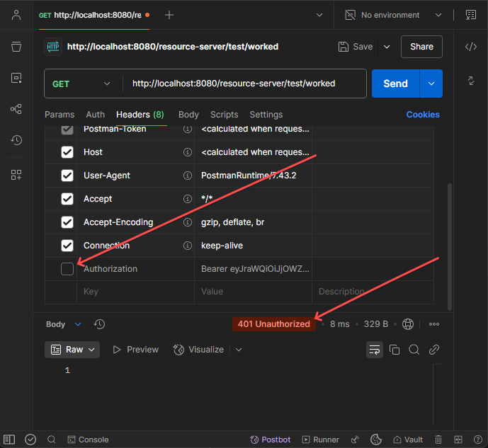Screen dimensions: 488x448
Task: Select the Headers (8) tab
Action: 140,115
